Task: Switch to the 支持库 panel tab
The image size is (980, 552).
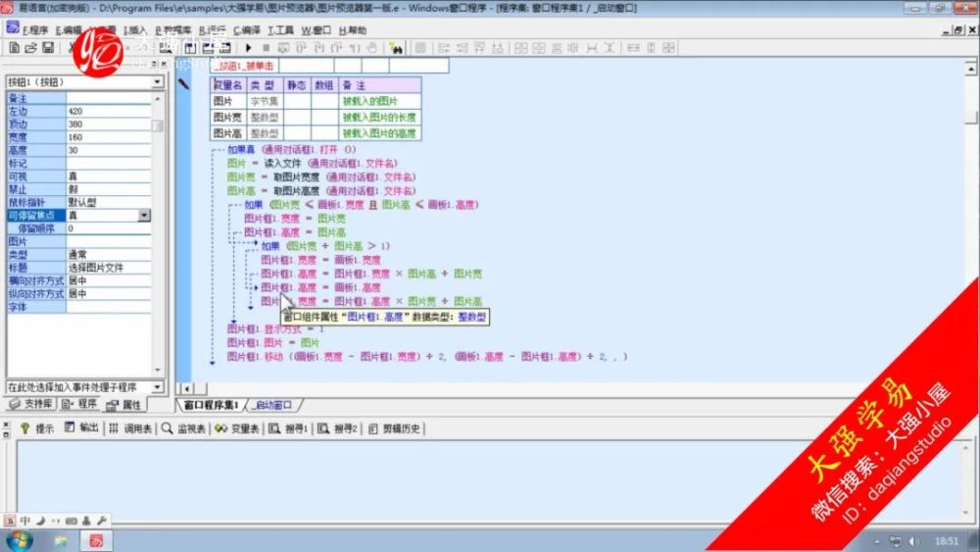Action: pos(30,404)
